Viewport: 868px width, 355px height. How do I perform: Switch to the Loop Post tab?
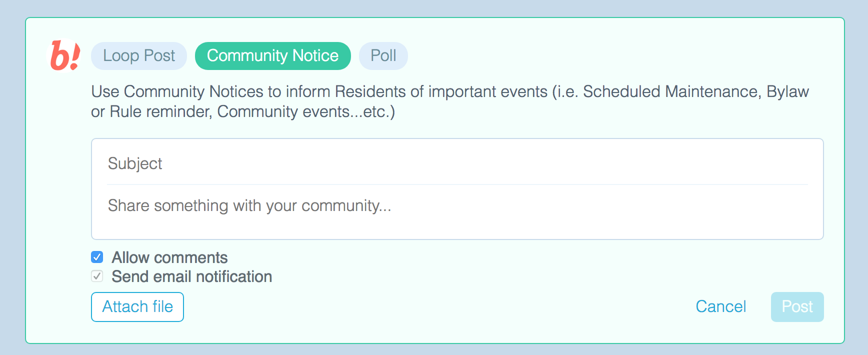(139, 55)
